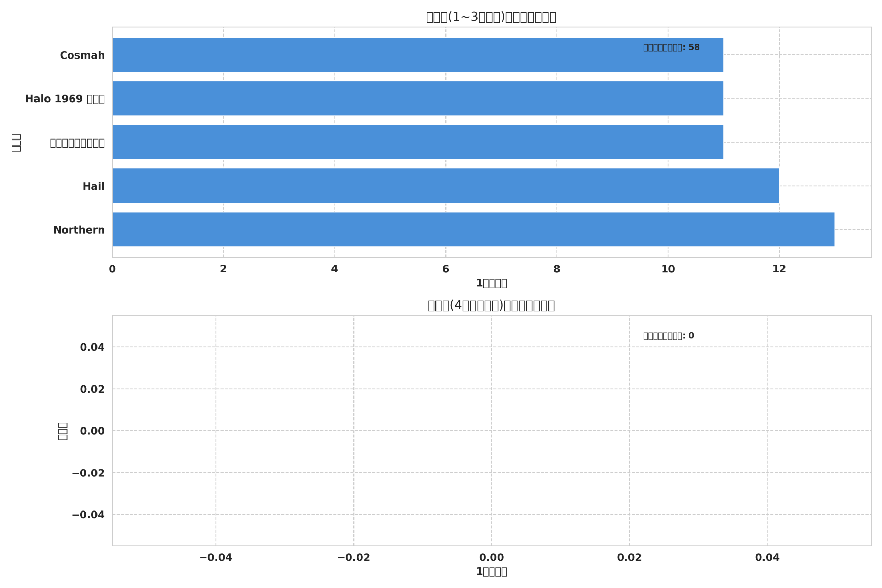
Task: Click the top chart title containing "(1~3"
Action: (491, 17)
